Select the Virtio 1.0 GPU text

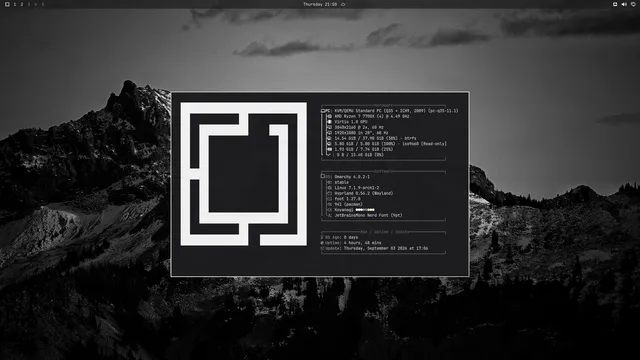[351, 122]
